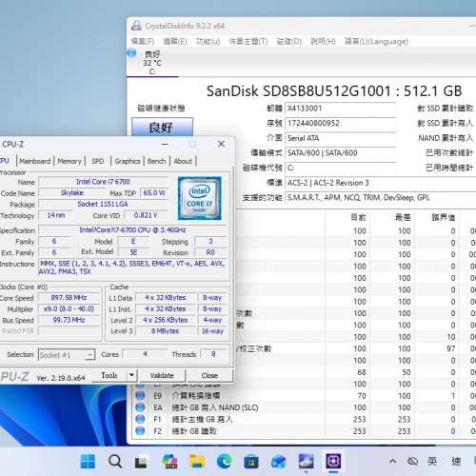Switch to the Memory tab in CPU-Z

point(69,161)
